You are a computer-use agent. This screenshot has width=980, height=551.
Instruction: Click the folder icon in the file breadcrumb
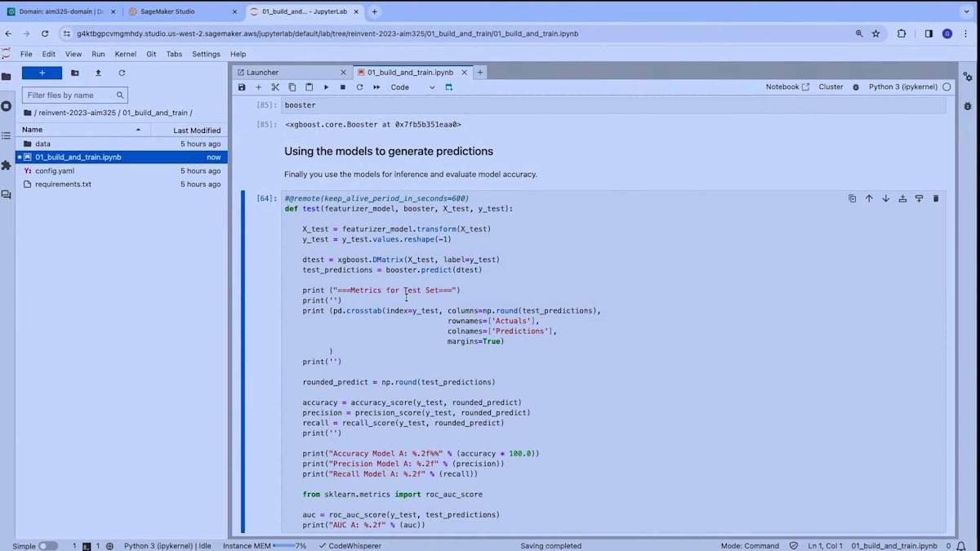click(x=28, y=113)
